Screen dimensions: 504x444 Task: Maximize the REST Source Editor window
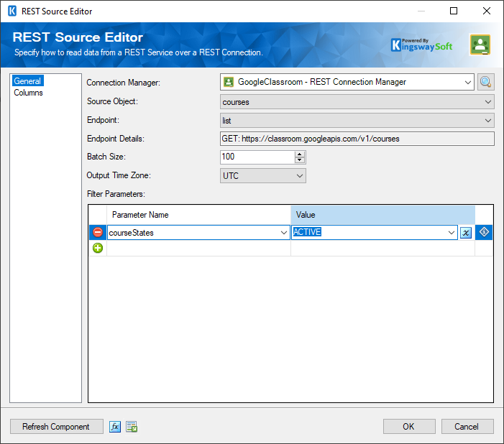coord(454,11)
